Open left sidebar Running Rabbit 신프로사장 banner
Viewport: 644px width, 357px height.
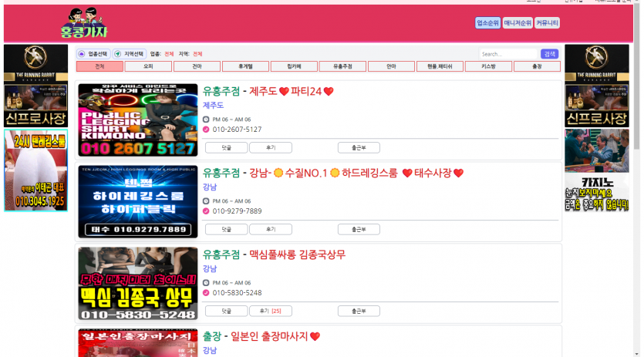pyautogui.click(x=35, y=86)
